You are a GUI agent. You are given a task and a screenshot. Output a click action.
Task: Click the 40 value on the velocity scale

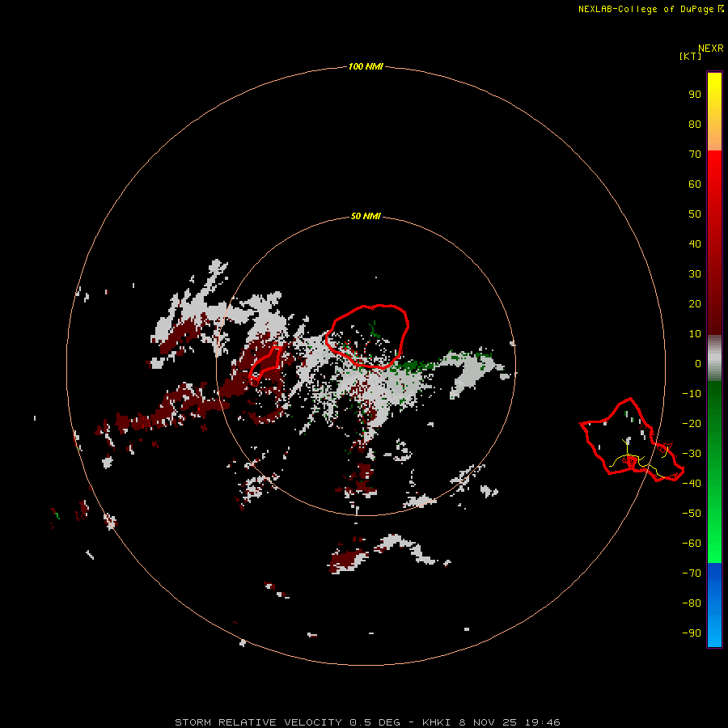tap(695, 243)
